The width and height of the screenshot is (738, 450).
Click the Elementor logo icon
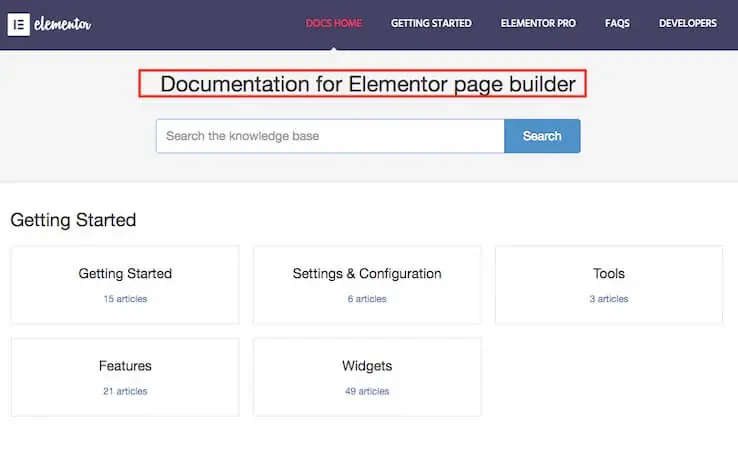coord(19,24)
